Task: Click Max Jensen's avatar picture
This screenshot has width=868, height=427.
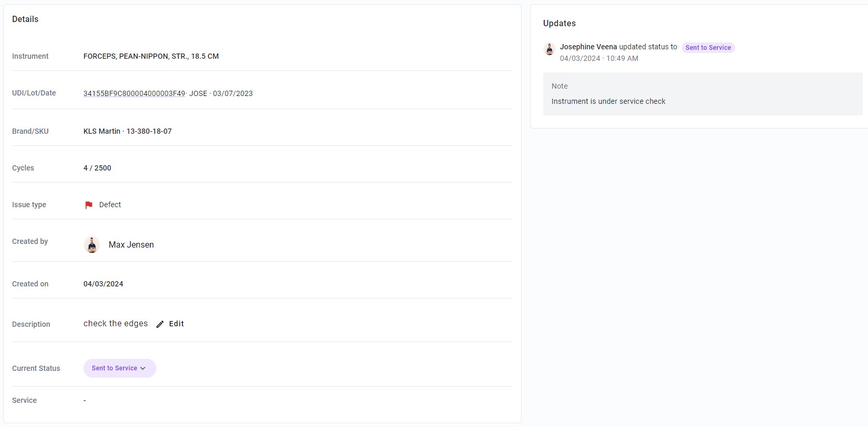Action: pyautogui.click(x=92, y=244)
